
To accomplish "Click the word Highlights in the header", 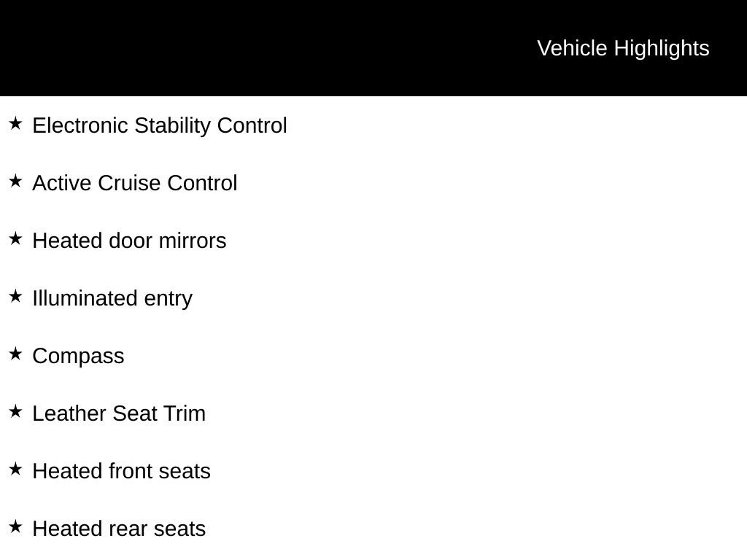I will point(662,49).
